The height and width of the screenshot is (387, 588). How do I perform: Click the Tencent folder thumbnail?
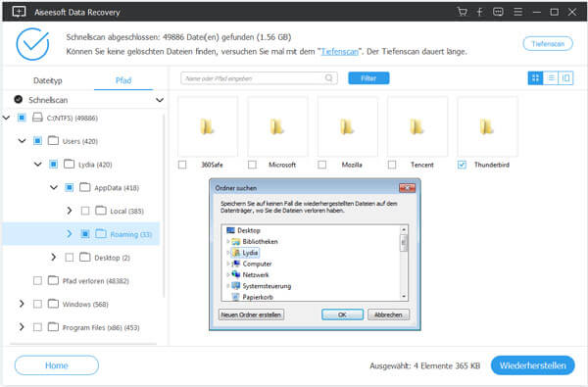(x=417, y=126)
